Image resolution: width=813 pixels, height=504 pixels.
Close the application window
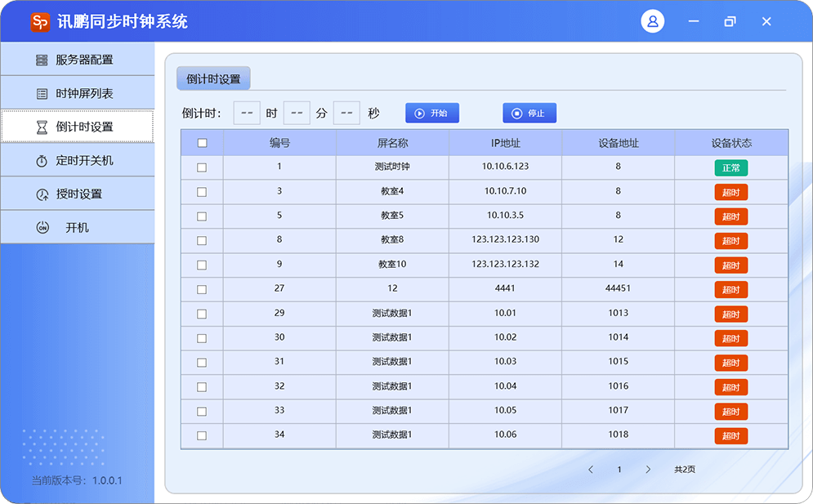[x=766, y=21]
